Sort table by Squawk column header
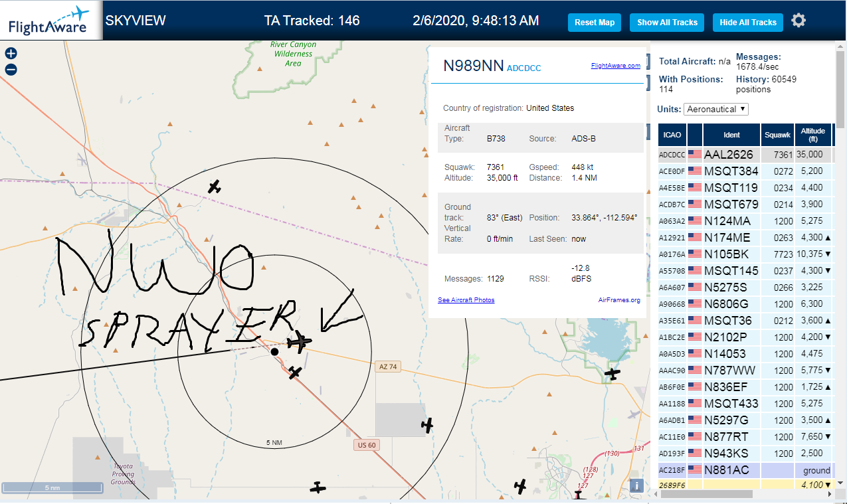 (778, 135)
